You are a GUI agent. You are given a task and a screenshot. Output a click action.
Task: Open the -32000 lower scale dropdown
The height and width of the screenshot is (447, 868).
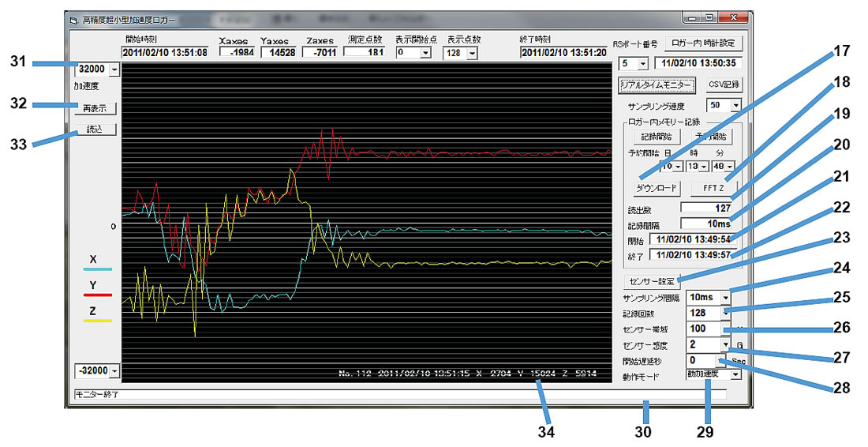(x=115, y=370)
